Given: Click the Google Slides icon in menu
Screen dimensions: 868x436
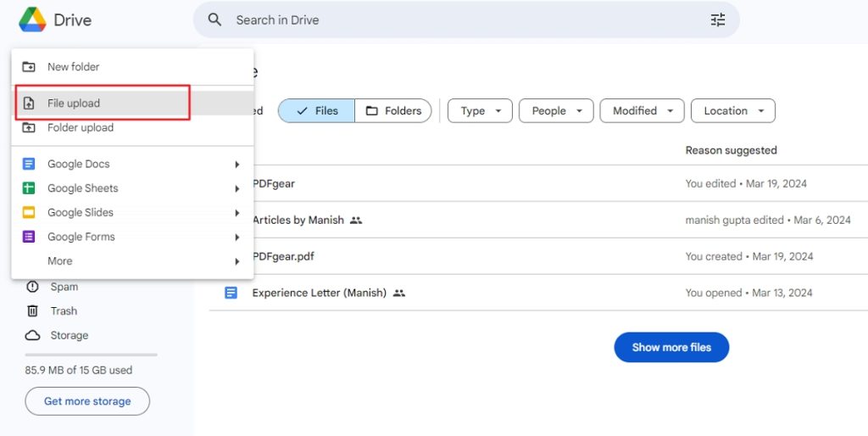Looking at the screenshot, I should pos(29,213).
